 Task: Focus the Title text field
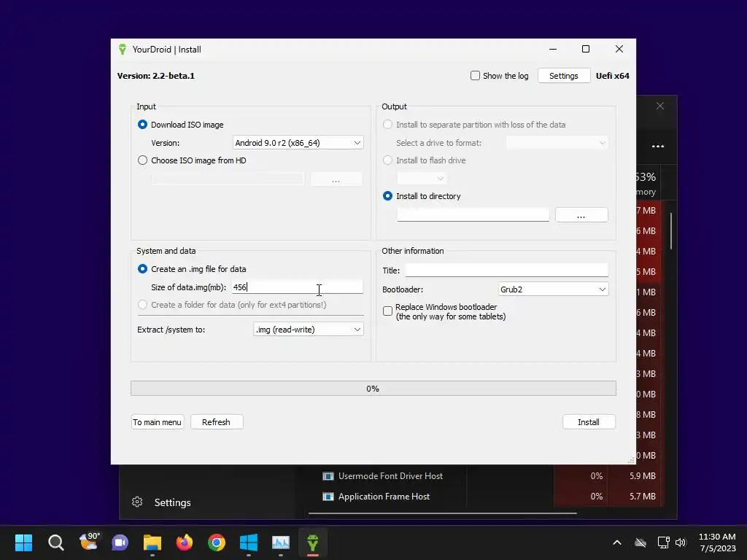(507, 270)
